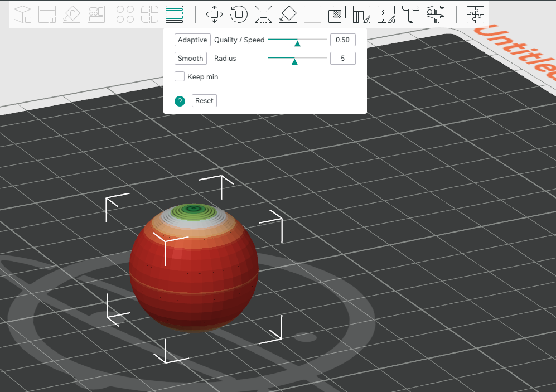Viewport: 556px width, 392px height.
Task: Click the Quality / Speed value field 0.50
Action: pyautogui.click(x=343, y=40)
